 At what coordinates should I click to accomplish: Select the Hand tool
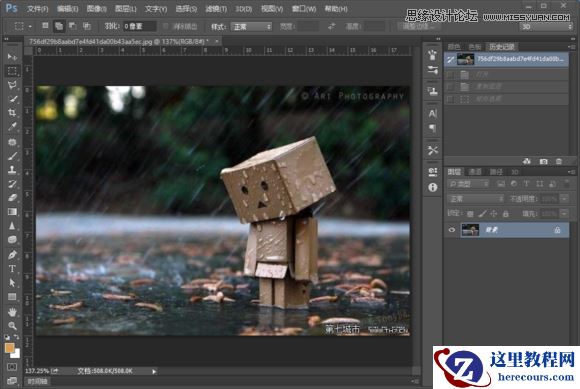[x=12, y=312]
